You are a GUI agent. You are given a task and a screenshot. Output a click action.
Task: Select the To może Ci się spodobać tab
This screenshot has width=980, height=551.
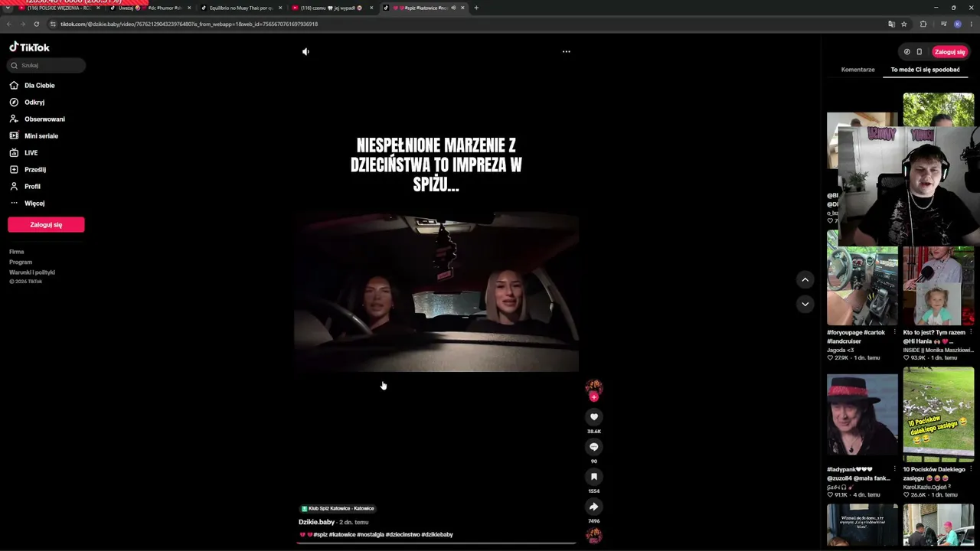coord(925,70)
